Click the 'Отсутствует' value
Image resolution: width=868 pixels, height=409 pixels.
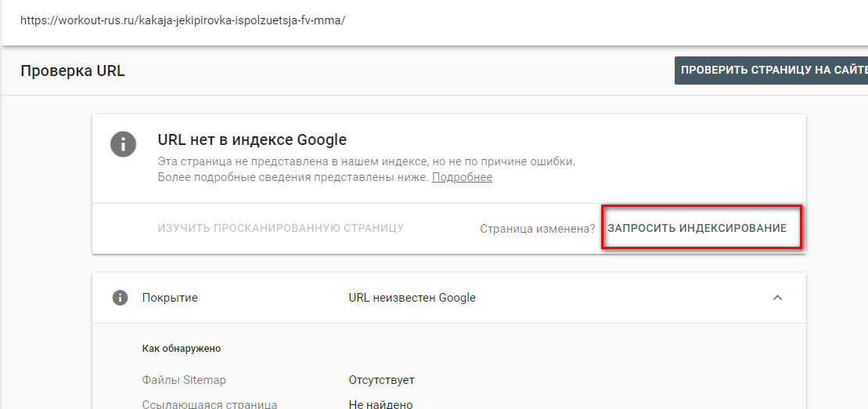pos(381,380)
